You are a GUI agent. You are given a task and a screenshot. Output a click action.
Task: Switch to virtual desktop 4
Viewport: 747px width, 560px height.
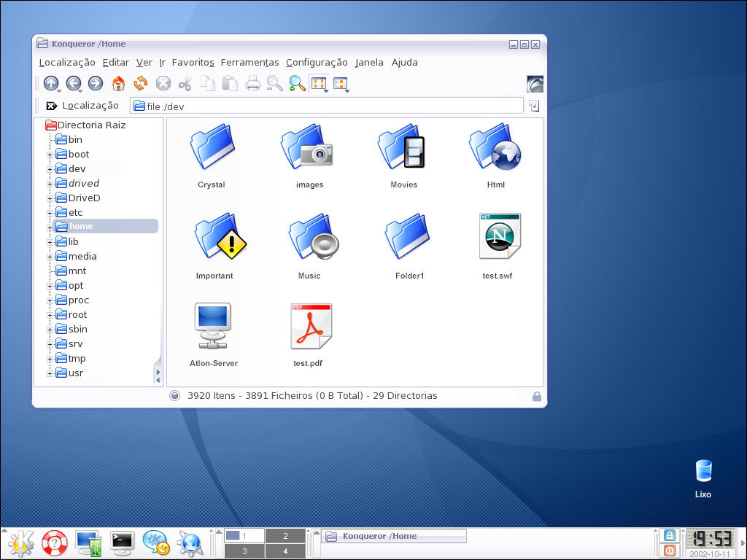pos(285,551)
